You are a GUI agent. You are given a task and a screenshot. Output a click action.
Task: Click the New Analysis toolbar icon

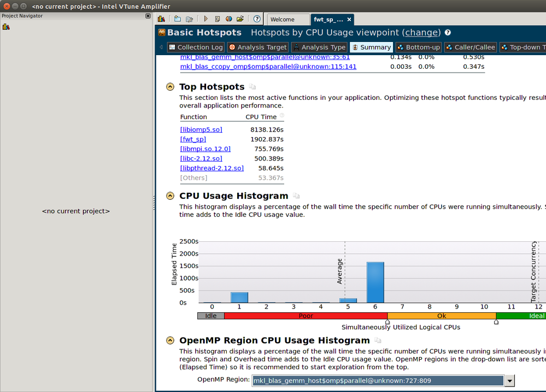[218, 19]
